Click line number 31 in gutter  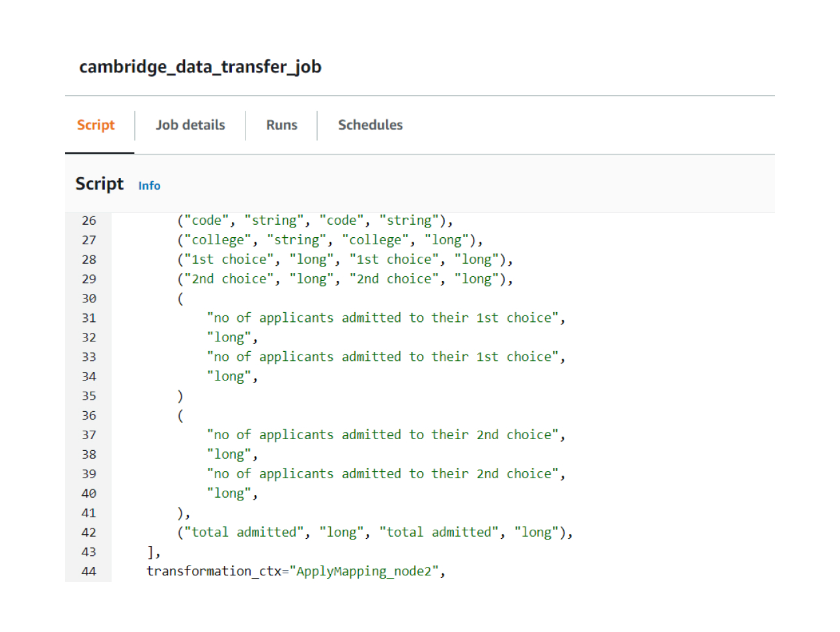pyautogui.click(x=89, y=319)
